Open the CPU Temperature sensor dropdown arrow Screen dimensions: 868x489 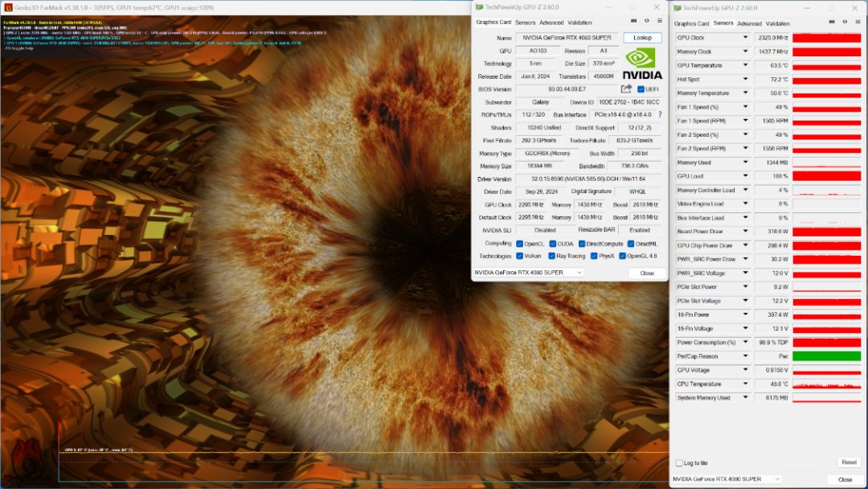click(x=745, y=384)
